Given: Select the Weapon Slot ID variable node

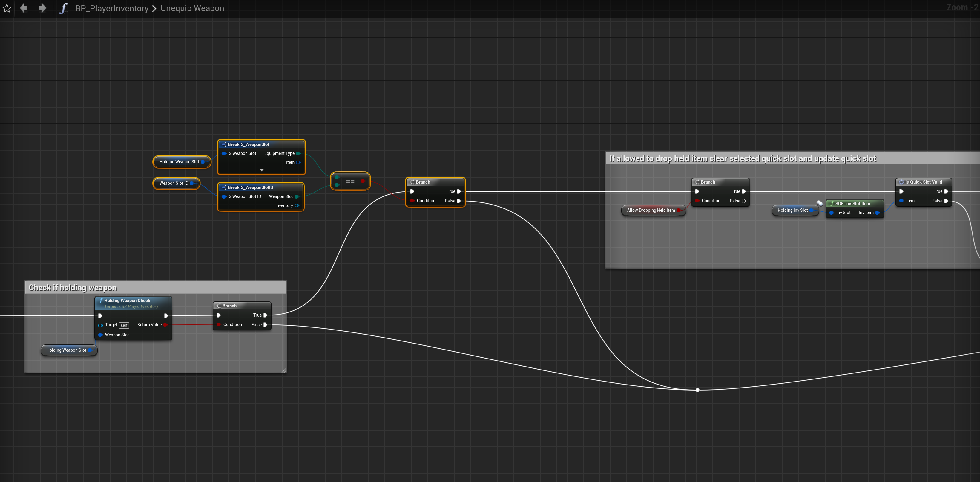Looking at the screenshot, I should click(x=174, y=183).
